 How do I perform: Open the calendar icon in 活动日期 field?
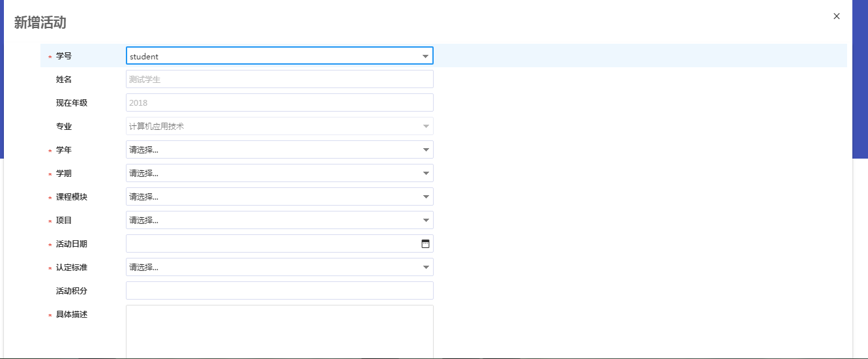(x=425, y=243)
